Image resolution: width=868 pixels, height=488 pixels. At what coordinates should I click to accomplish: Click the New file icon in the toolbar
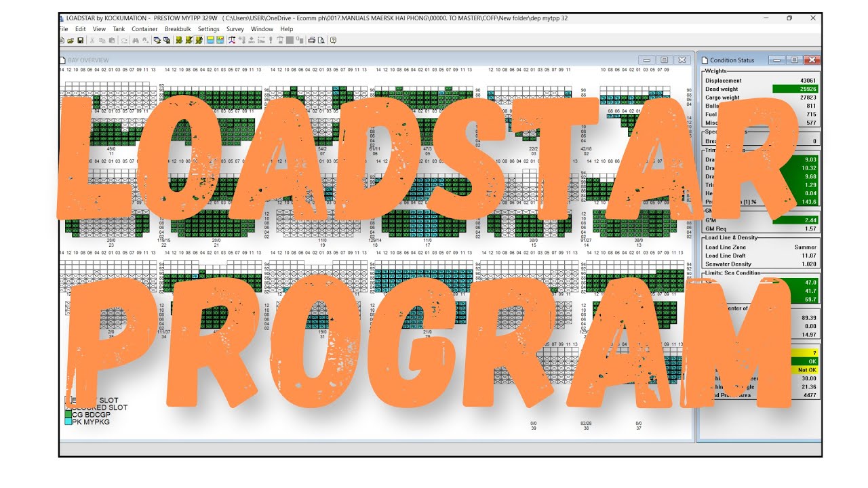(61, 41)
